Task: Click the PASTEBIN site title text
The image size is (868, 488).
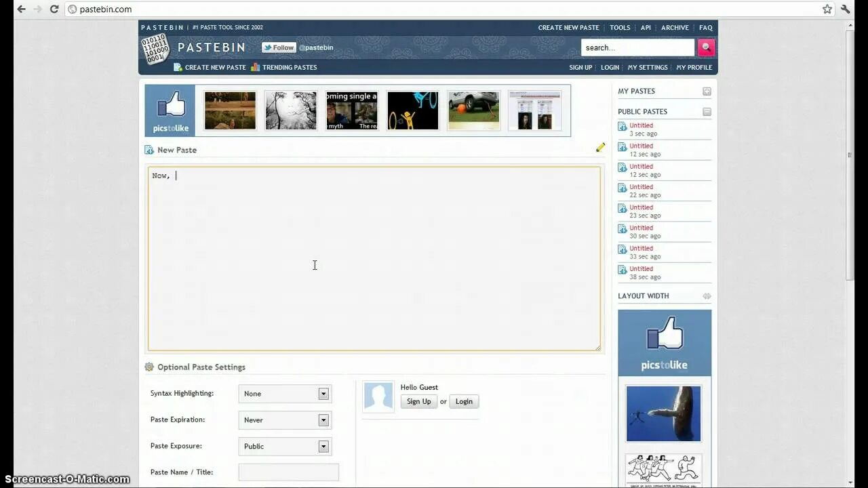Action: pos(212,47)
